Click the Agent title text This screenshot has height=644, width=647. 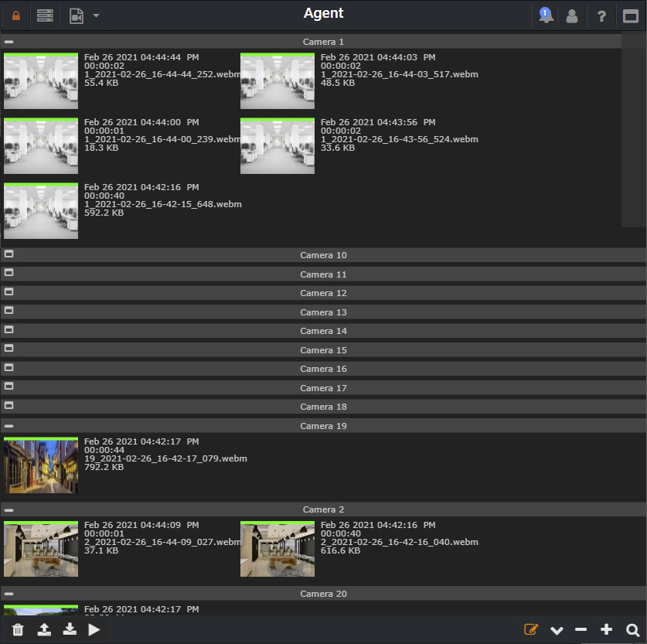click(323, 13)
